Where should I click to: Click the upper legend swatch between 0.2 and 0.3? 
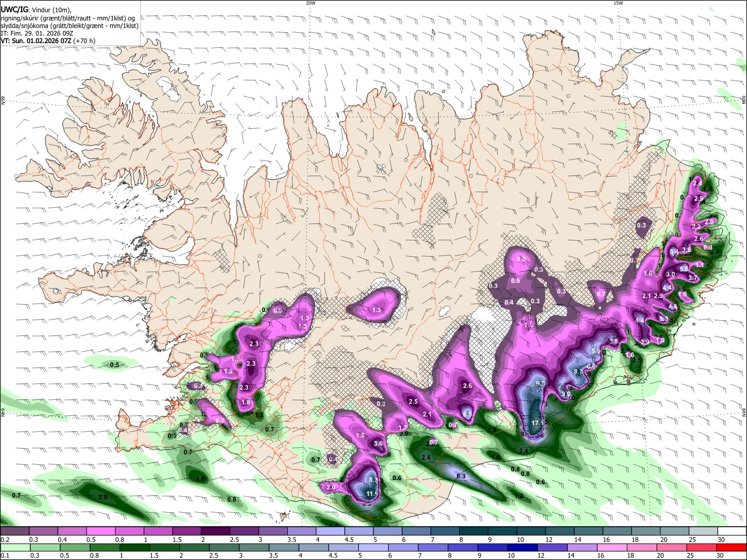click(x=15, y=531)
